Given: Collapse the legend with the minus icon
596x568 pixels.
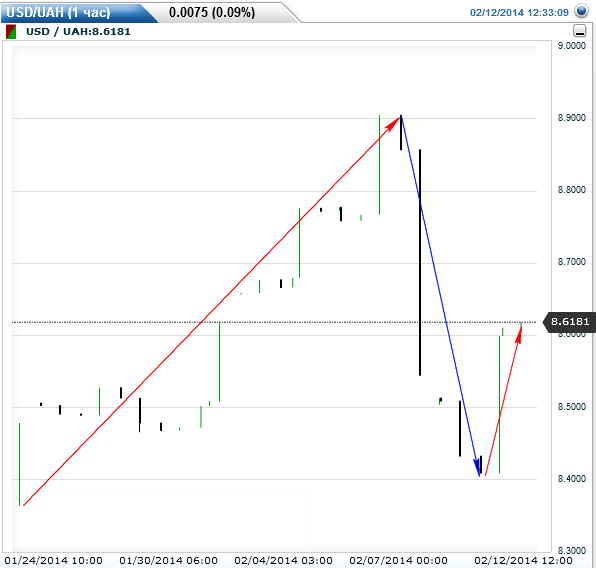Looking at the screenshot, I should [x=580, y=31].
